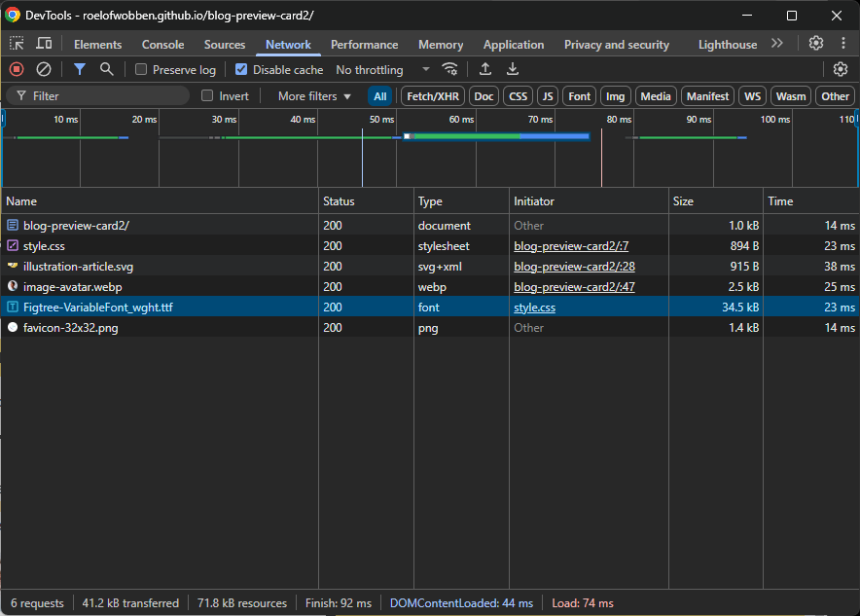Show more tabs chevron
This screenshot has width=860, height=616.
[x=776, y=44]
